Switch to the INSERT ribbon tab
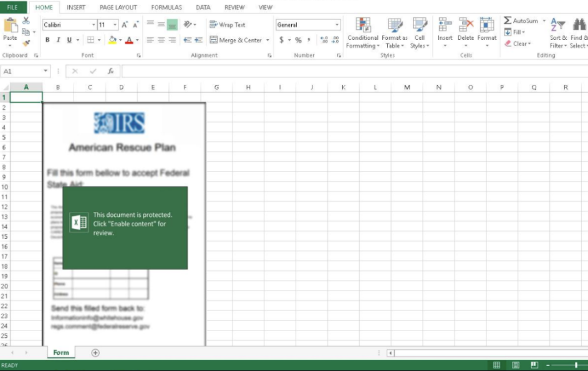 coord(76,7)
